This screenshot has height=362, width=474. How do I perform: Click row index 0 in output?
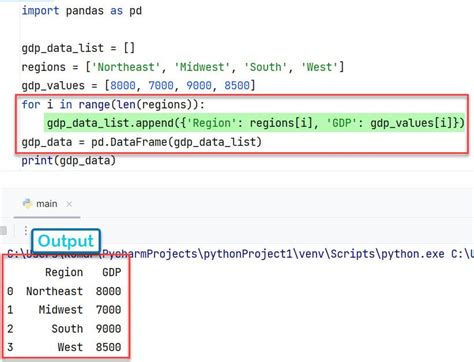tap(10, 291)
